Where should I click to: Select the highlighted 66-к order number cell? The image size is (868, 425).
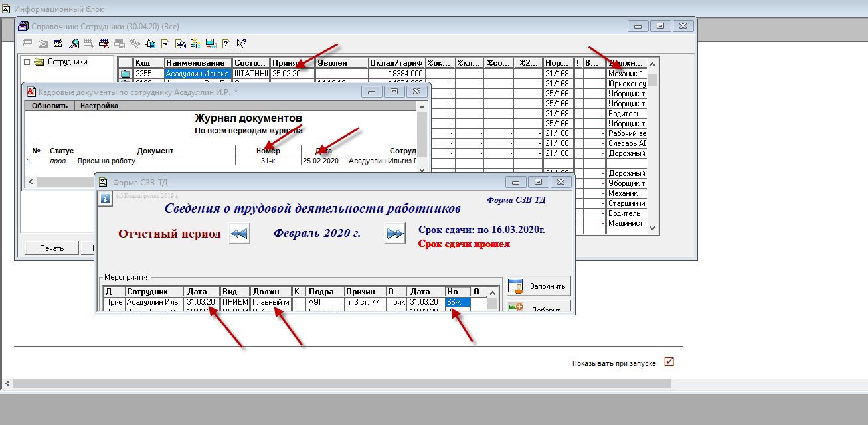click(458, 302)
